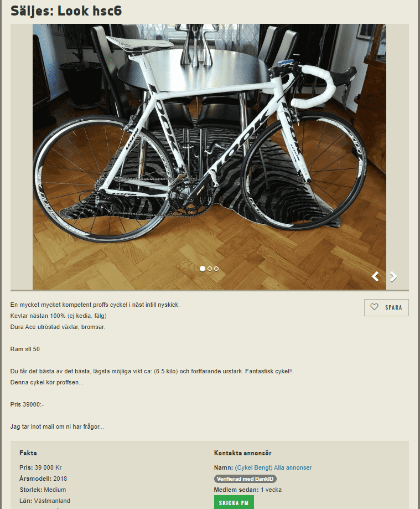Select the first carousel dot indicator

(x=203, y=269)
